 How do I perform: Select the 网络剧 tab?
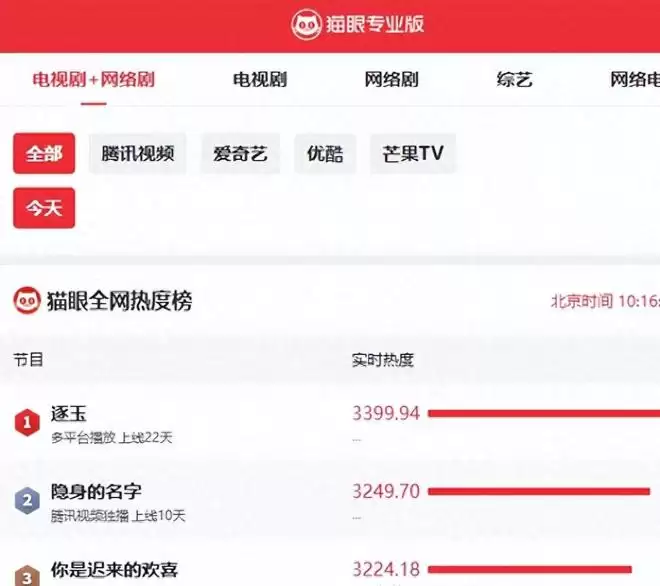coord(391,80)
